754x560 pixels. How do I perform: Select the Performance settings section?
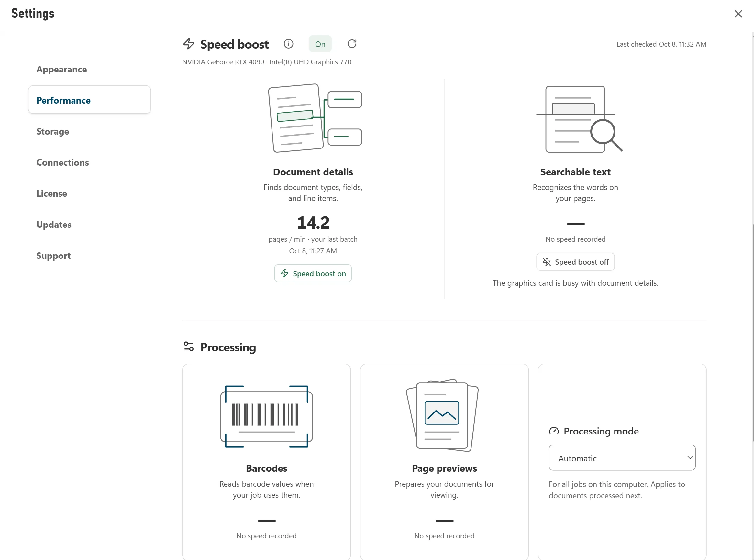pyautogui.click(x=90, y=100)
